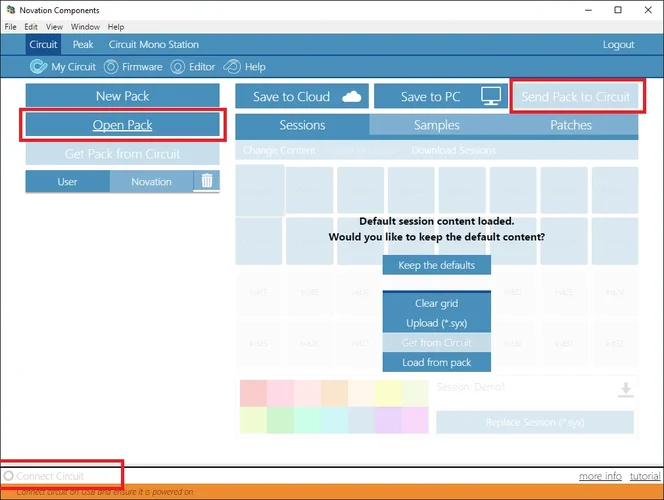664x500 pixels.
Task: Switch to the Circuit Mono Station tab
Action: (x=154, y=44)
